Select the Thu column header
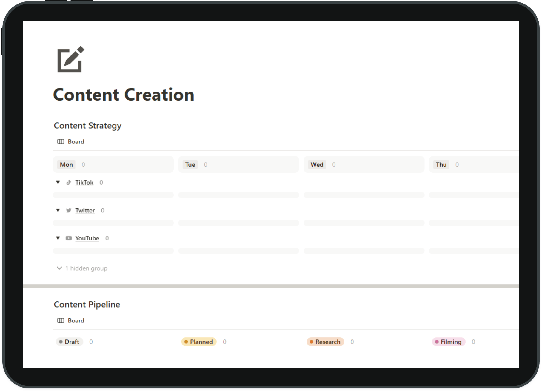This screenshot has width=542, height=392. pyautogui.click(x=474, y=164)
